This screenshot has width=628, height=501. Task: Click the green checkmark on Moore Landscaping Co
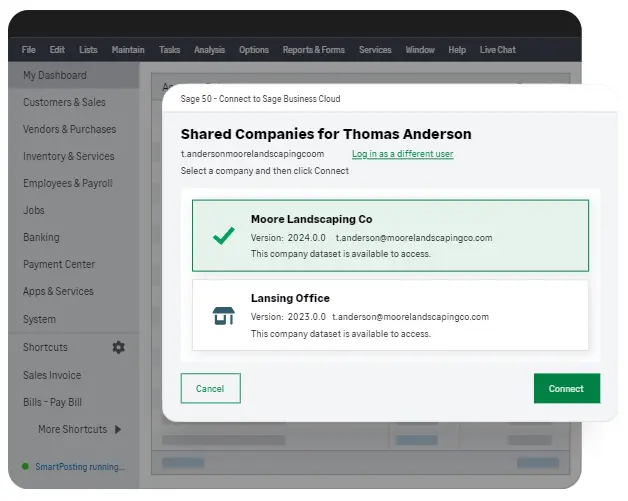[223, 236]
